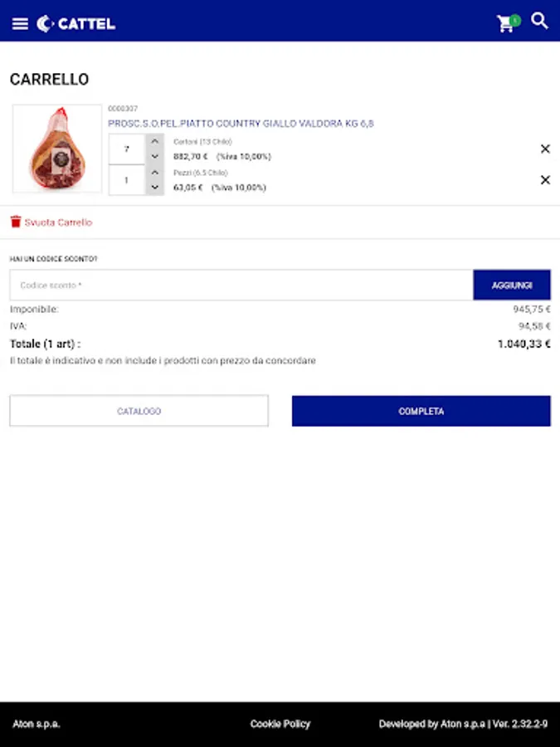This screenshot has width=560, height=747.
Task: Decrease Cartoni quantity with down arrow
Action: tap(155, 156)
